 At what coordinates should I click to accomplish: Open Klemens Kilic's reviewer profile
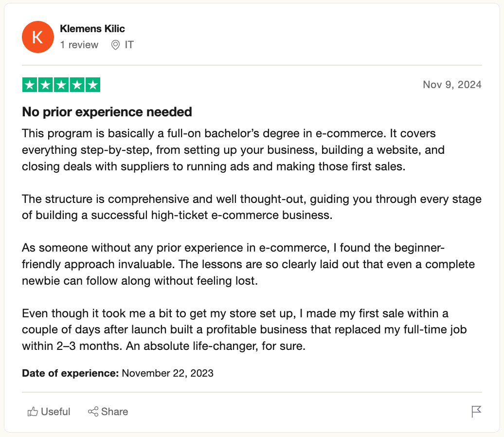[92, 29]
